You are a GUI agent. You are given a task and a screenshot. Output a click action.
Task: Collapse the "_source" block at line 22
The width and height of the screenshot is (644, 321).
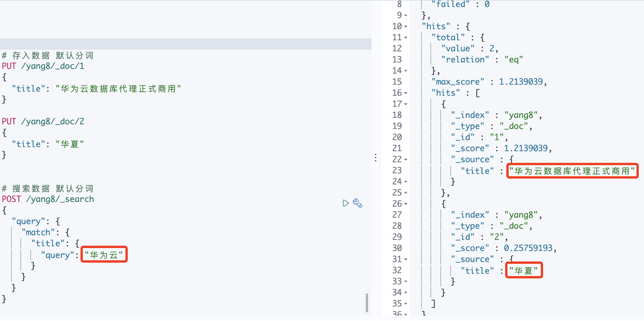406,160
